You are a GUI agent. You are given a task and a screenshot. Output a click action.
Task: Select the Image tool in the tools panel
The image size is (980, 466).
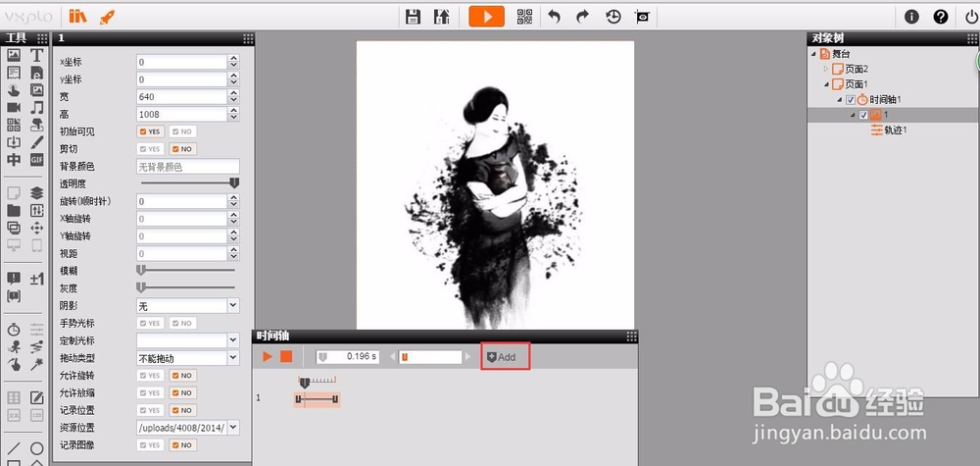tap(14, 55)
